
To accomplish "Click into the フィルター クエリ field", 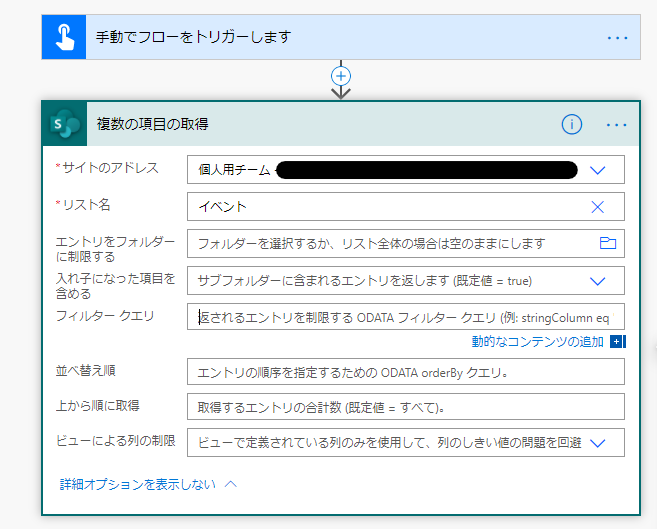I will point(406,317).
